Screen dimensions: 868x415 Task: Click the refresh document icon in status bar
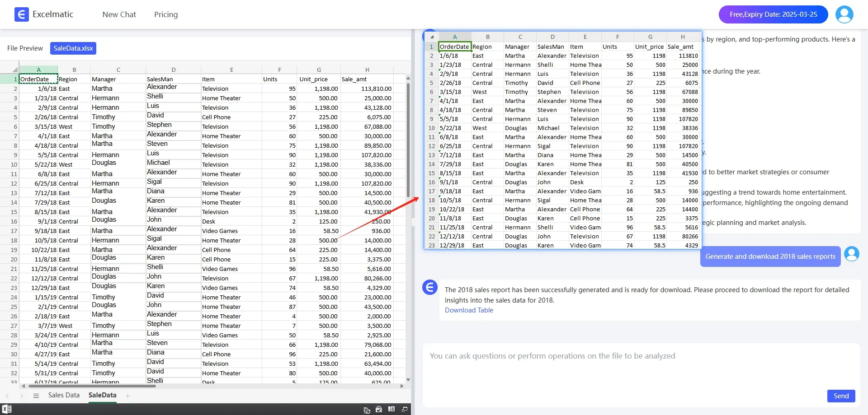coord(367,410)
